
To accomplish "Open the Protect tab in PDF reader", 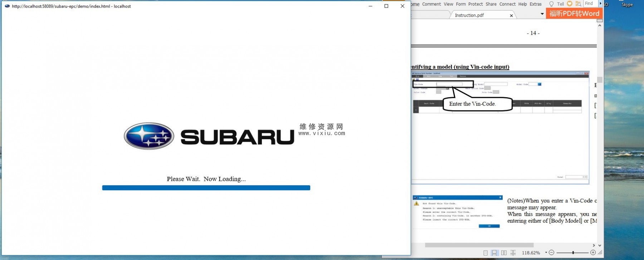I will tap(475, 4).
